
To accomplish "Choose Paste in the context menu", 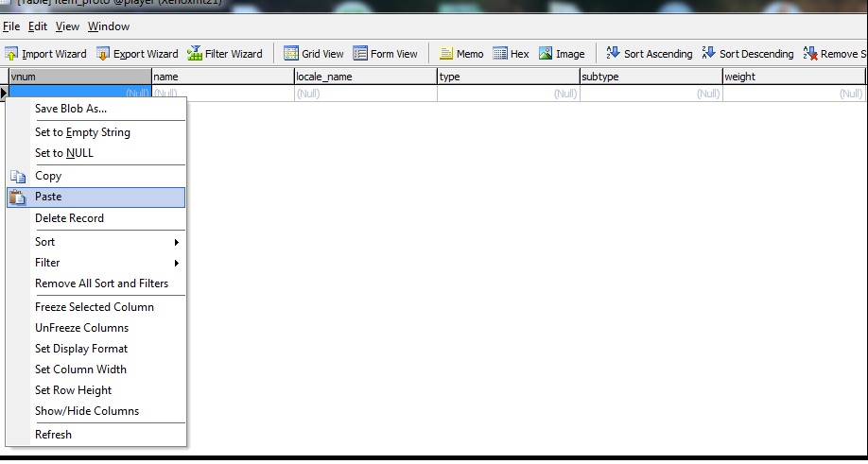I will tap(95, 198).
